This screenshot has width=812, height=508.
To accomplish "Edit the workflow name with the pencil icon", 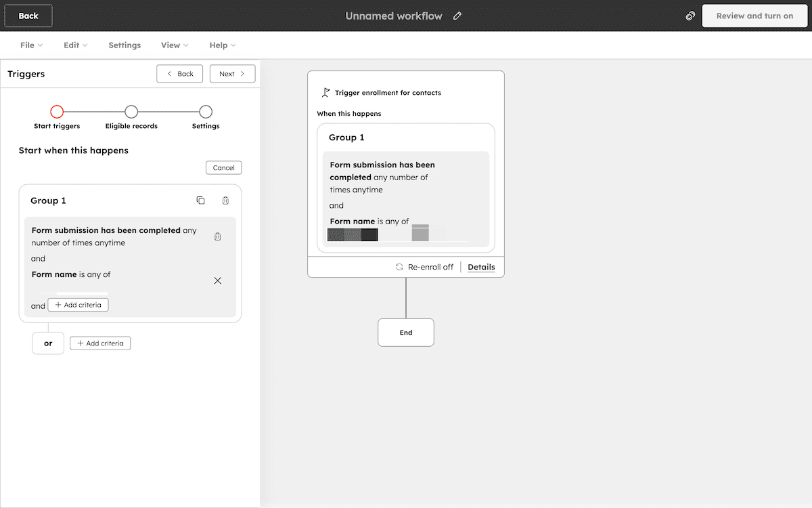I will coord(457,16).
